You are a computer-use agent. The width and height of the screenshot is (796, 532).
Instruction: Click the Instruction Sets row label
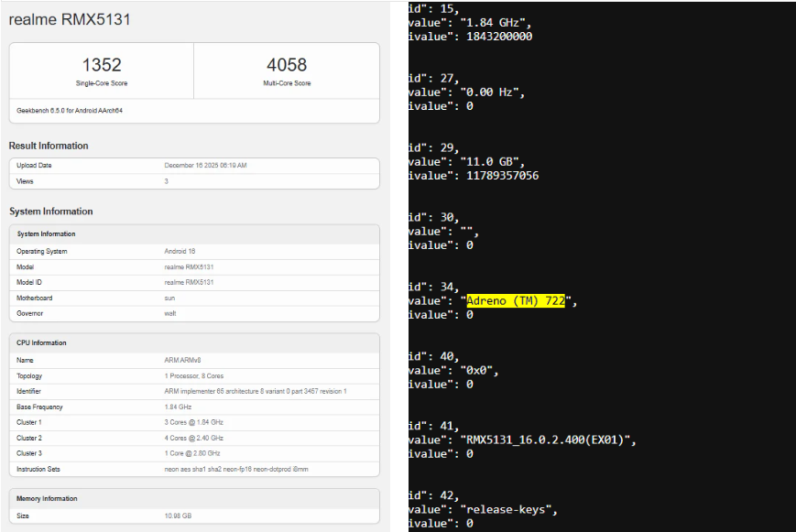(38, 469)
